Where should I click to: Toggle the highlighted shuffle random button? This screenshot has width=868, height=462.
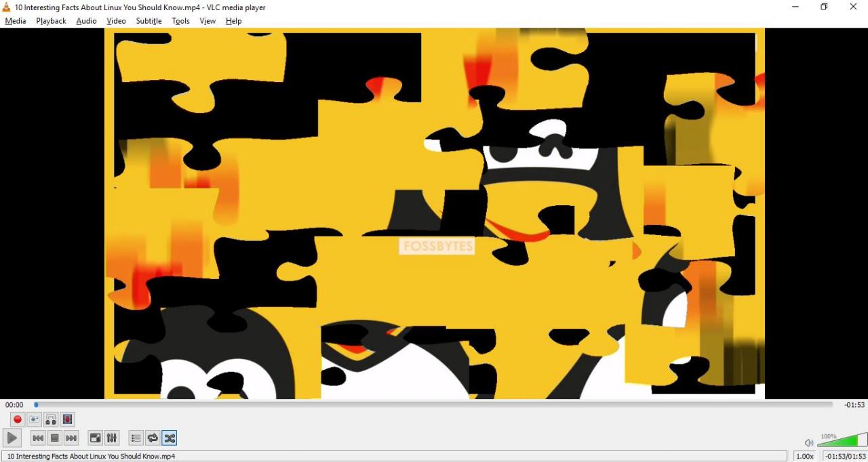(170, 438)
